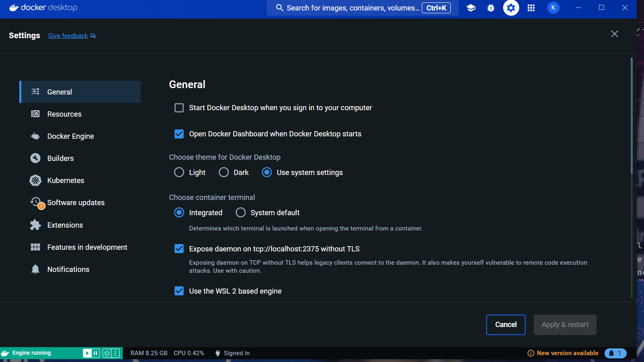Open the Builders settings tab
This screenshot has width=644, height=362.
80,158
